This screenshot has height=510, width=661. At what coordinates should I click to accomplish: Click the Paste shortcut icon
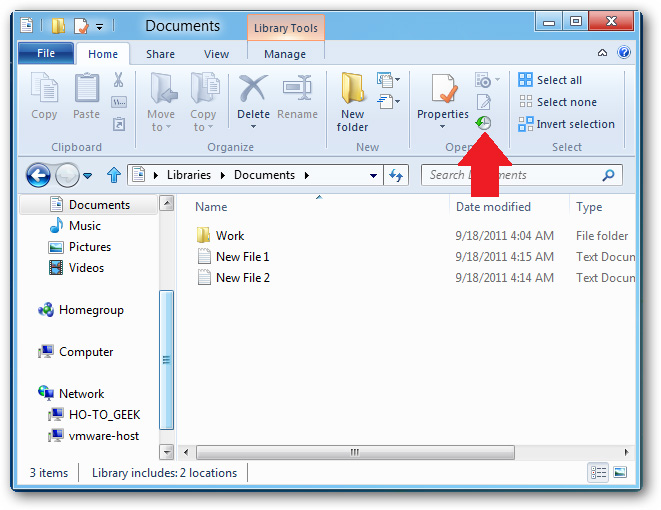[118, 124]
